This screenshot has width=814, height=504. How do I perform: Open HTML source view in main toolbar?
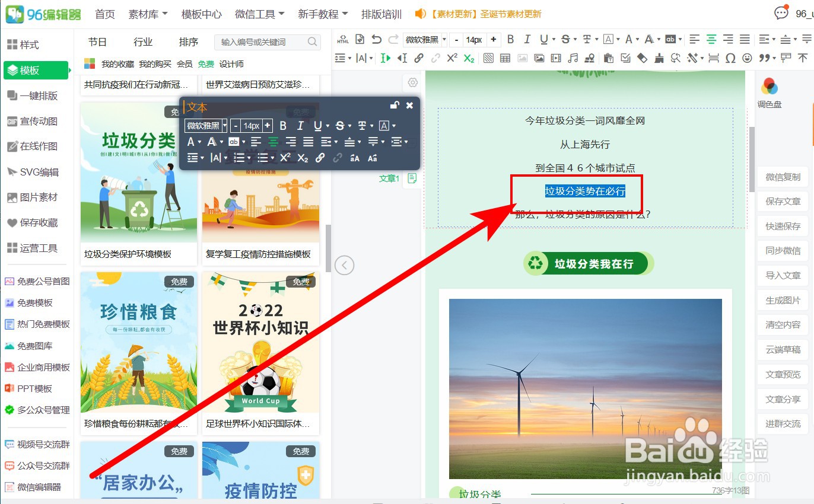343,40
